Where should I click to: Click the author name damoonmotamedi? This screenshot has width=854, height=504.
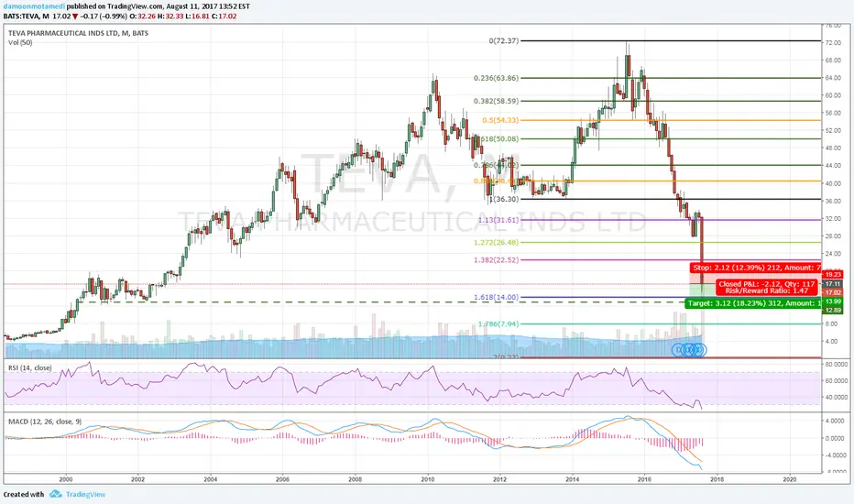[34, 6]
